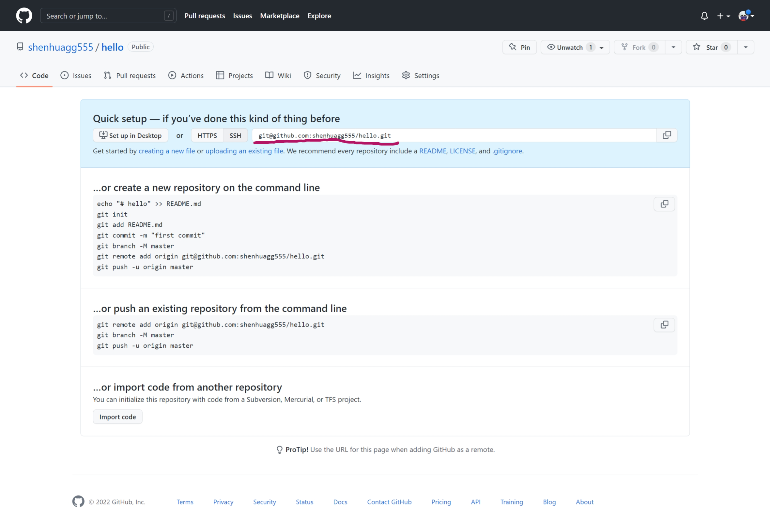
Task: Select the HTTPS URL option
Action: point(207,135)
